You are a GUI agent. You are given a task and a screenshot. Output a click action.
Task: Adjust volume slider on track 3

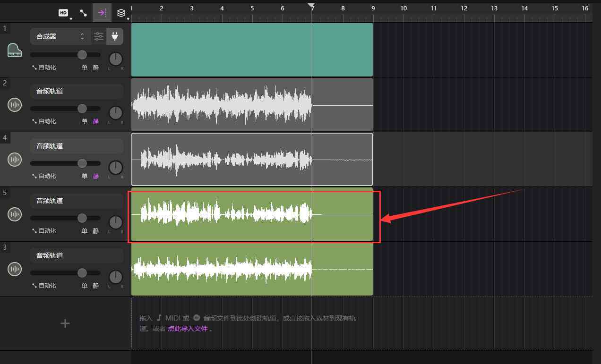tap(82, 273)
